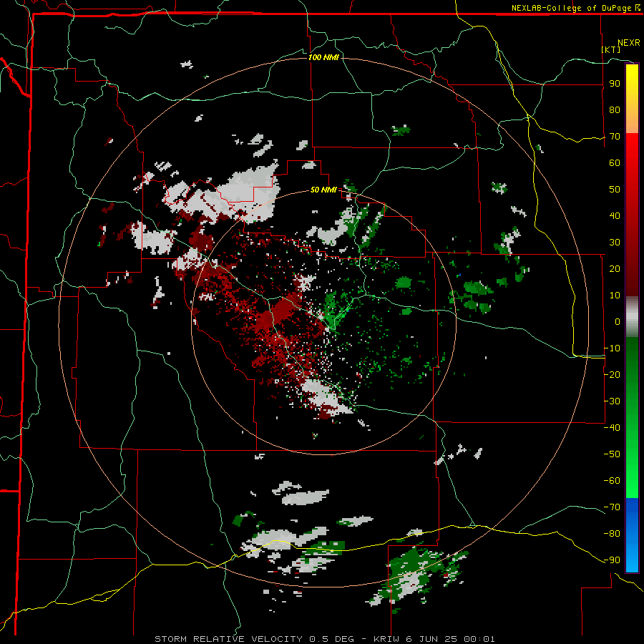Click the -50 value on velocity scale
The height and width of the screenshot is (644, 644).
click(x=612, y=454)
